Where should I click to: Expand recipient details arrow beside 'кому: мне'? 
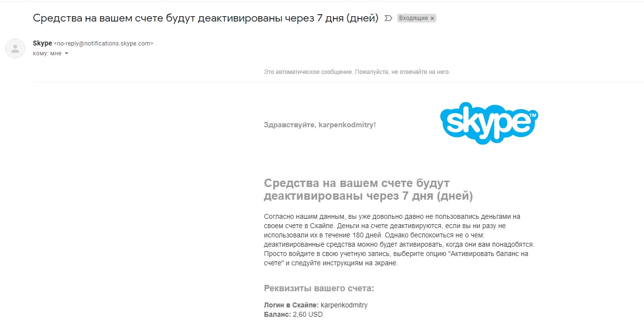[x=67, y=54]
